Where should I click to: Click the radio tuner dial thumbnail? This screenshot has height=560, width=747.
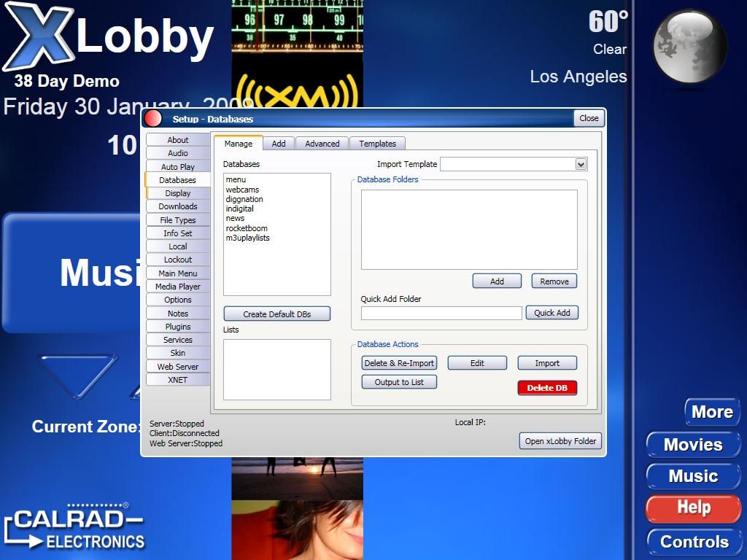click(298, 26)
